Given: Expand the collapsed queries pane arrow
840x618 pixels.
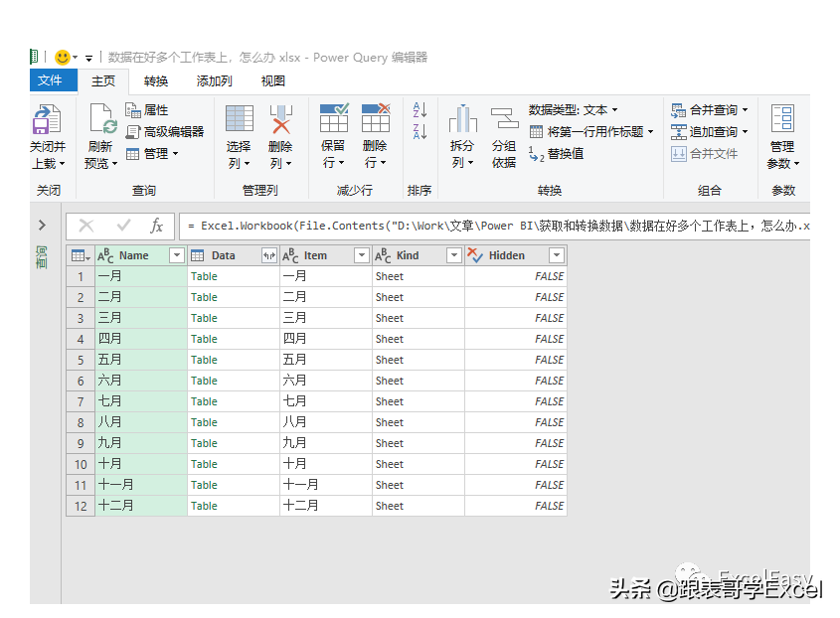Looking at the screenshot, I should tap(43, 225).
